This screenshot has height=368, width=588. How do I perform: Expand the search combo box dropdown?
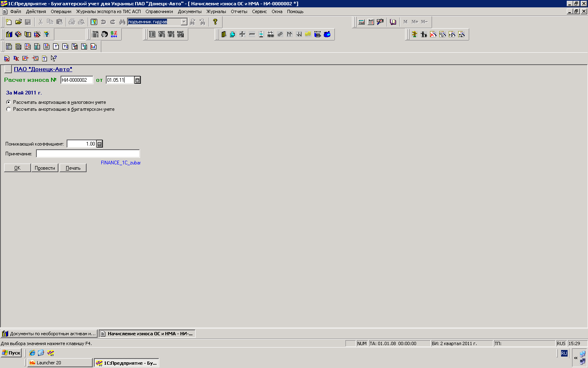click(184, 22)
